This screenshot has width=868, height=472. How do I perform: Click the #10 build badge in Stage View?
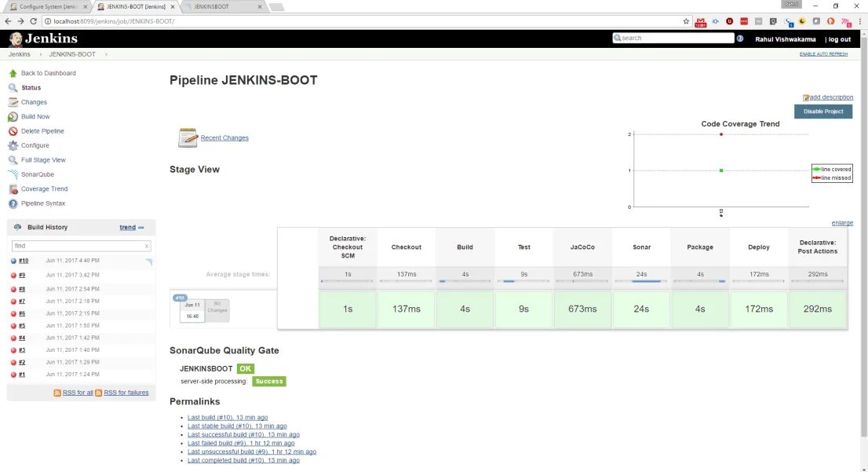click(x=180, y=298)
